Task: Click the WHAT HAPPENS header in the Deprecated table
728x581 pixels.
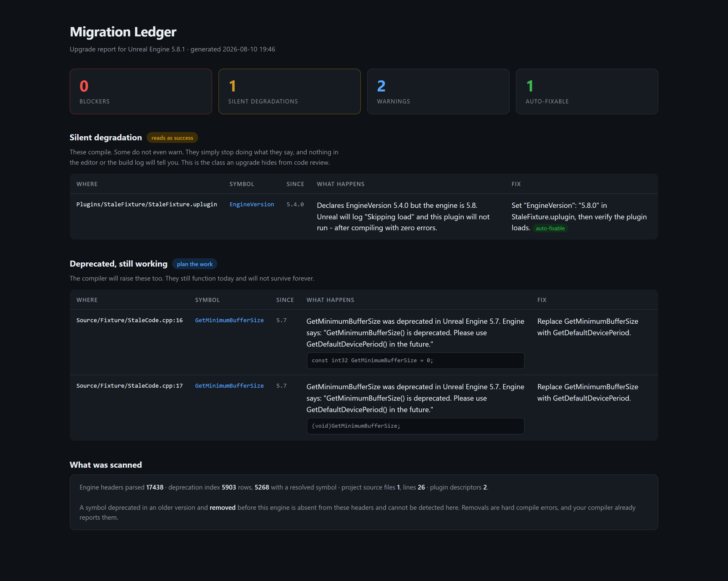Action: point(330,300)
